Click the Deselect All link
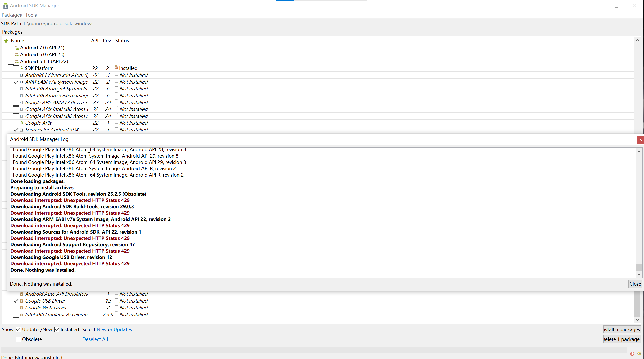 (95, 339)
